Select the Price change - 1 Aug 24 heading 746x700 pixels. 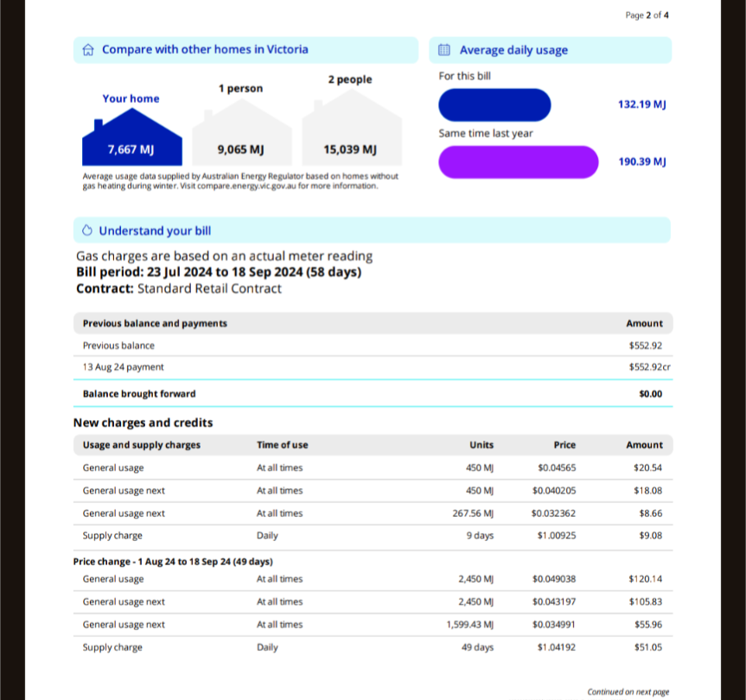click(173, 562)
